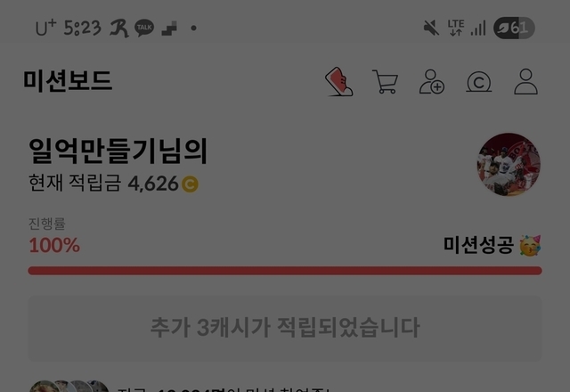Viewport: 570px width, 392px height.
Task: Tap the red mission progress bar
Action: (x=285, y=271)
